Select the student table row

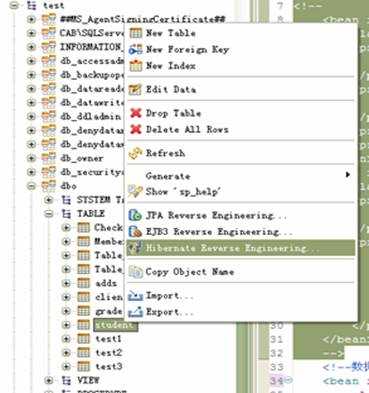tap(115, 325)
